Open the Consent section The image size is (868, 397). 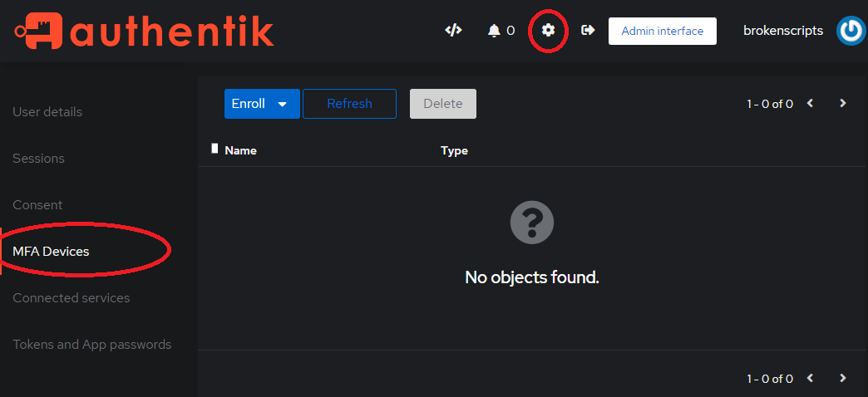pos(37,204)
